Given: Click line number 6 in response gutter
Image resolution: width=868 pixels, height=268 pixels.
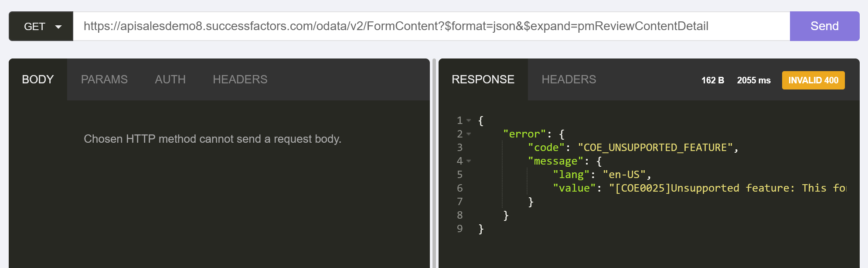Looking at the screenshot, I should tap(460, 188).
